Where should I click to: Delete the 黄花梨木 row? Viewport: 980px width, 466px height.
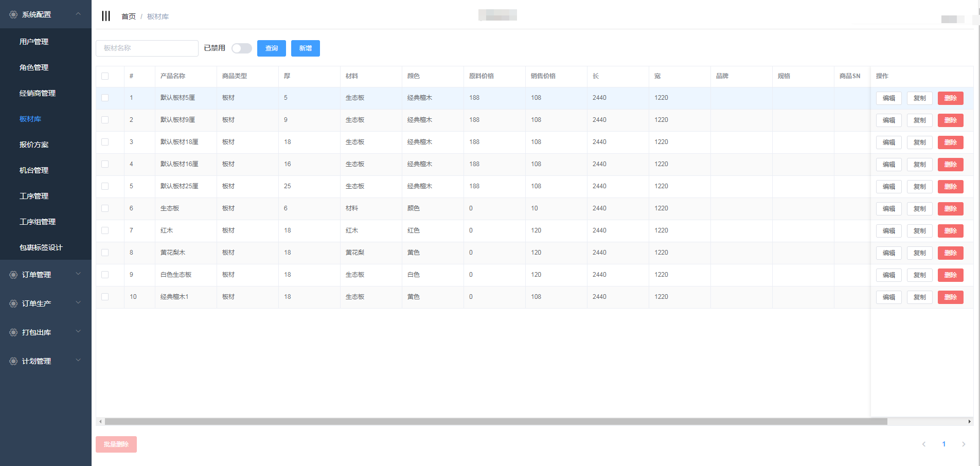[950, 253]
